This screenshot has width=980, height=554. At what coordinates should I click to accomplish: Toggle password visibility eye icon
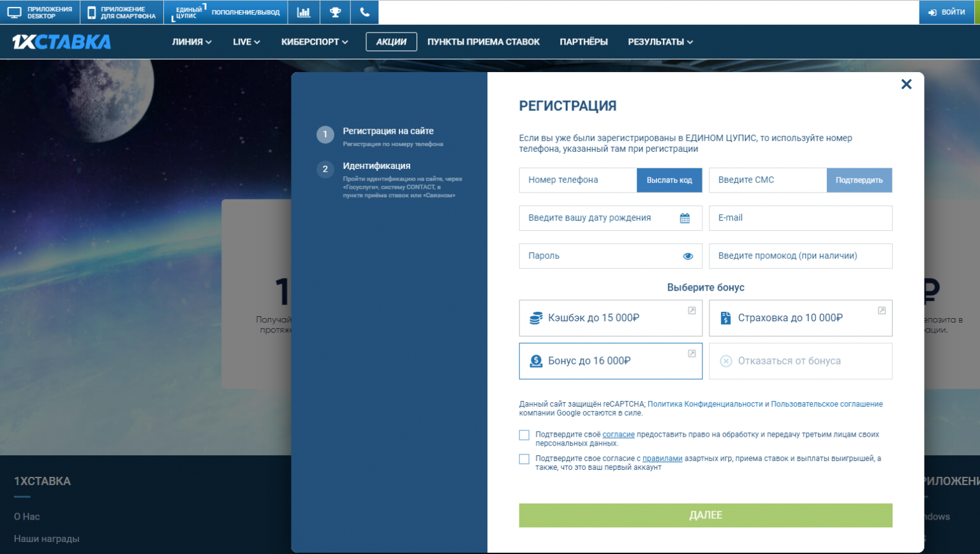(688, 256)
